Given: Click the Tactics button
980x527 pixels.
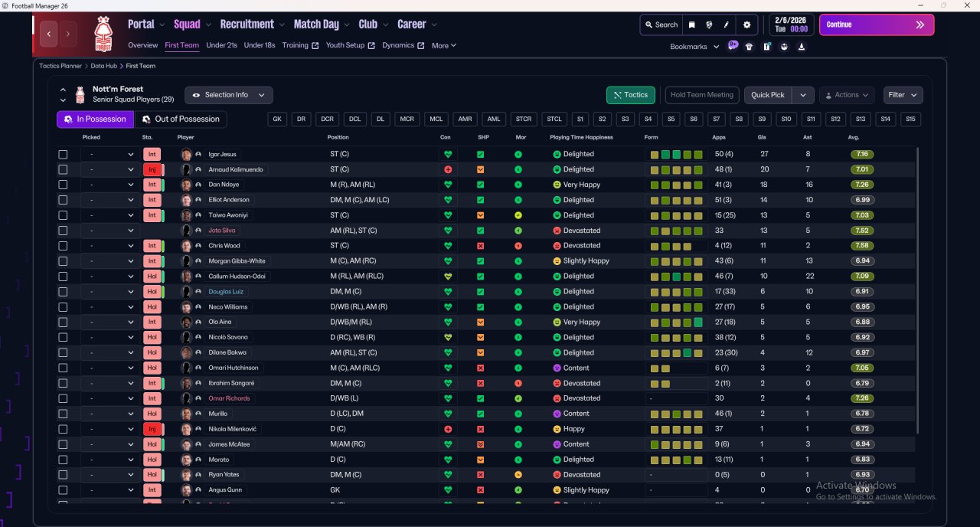Looking at the screenshot, I should point(630,95).
